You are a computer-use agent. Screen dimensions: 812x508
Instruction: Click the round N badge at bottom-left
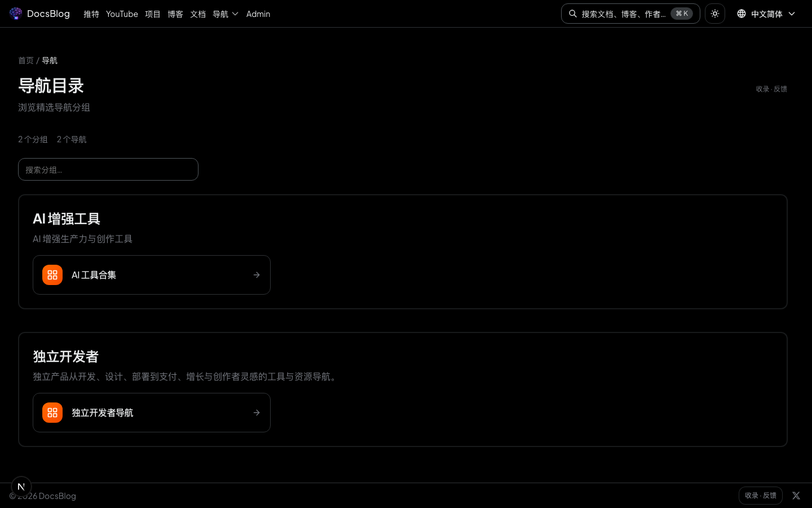[x=21, y=487]
